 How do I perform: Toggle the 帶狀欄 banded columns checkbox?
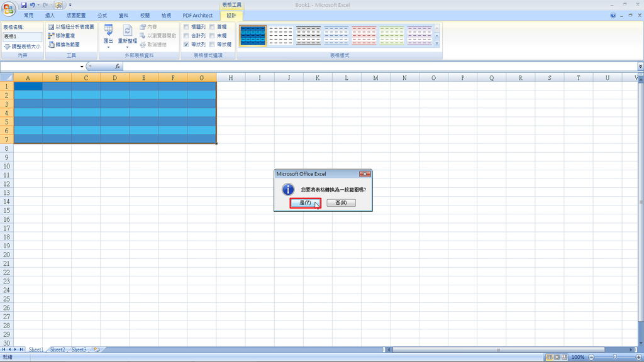pos(212,45)
